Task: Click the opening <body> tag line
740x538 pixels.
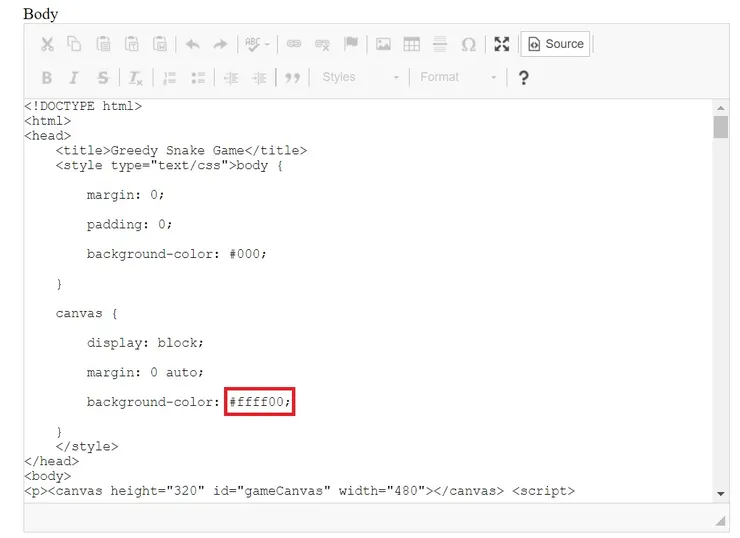Action: 48,476
